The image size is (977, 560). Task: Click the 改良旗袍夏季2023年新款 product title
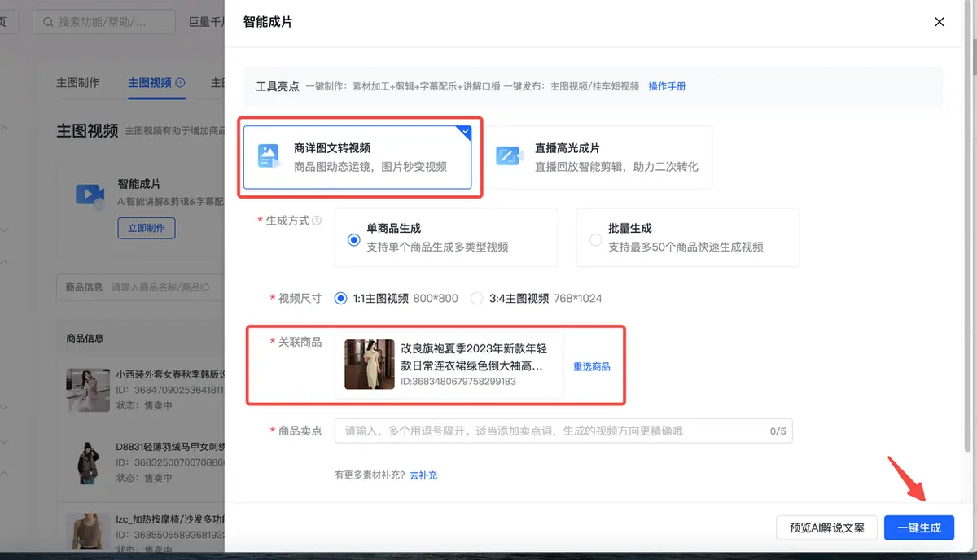[473, 357]
